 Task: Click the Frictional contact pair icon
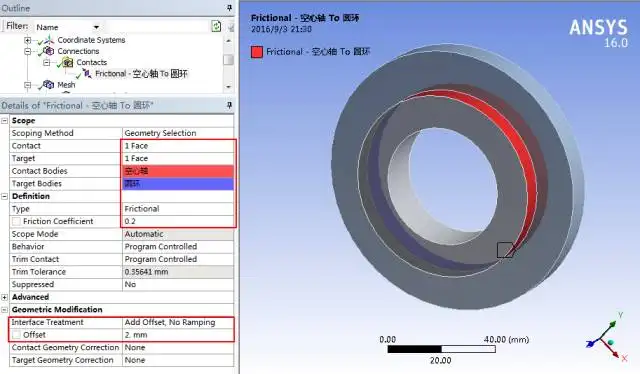[87, 73]
